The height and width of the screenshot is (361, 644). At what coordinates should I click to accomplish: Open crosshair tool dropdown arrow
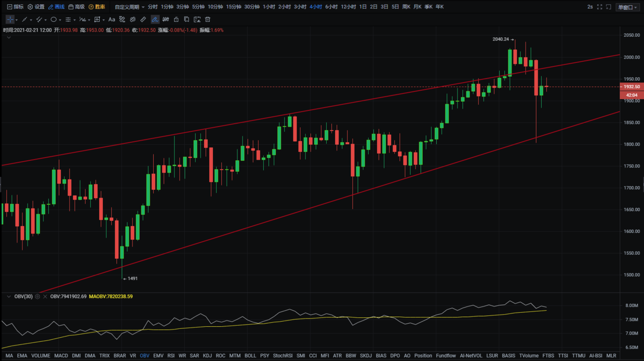pos(17,20)
